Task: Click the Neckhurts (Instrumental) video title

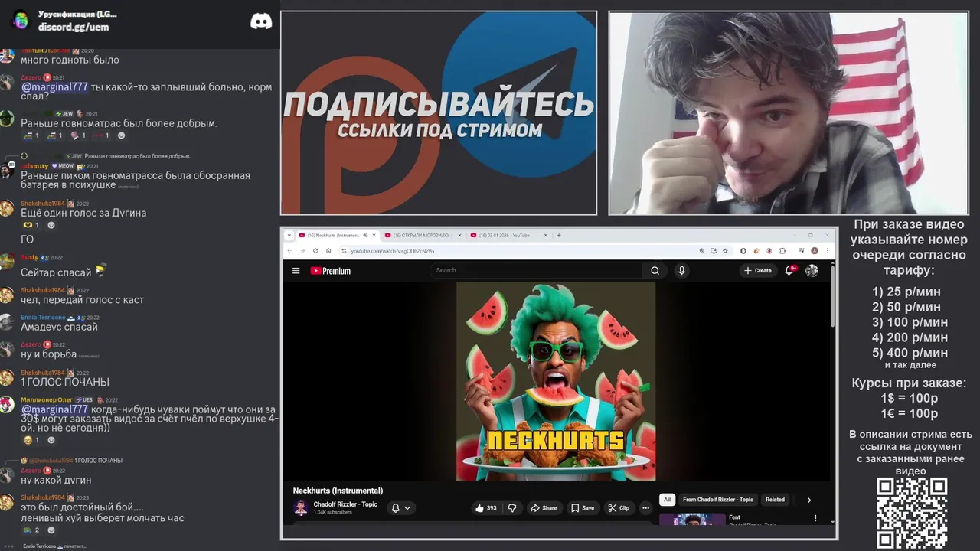Action: click(338, 491)
